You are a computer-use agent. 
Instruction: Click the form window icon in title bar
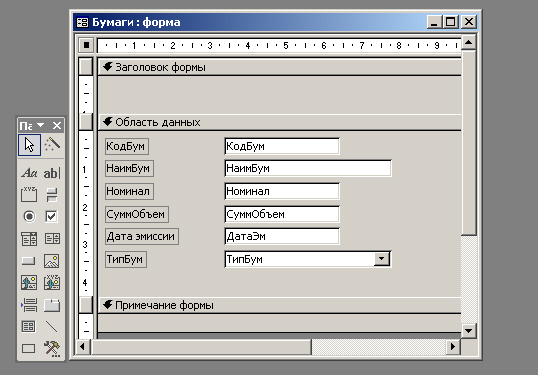[82, 23]
